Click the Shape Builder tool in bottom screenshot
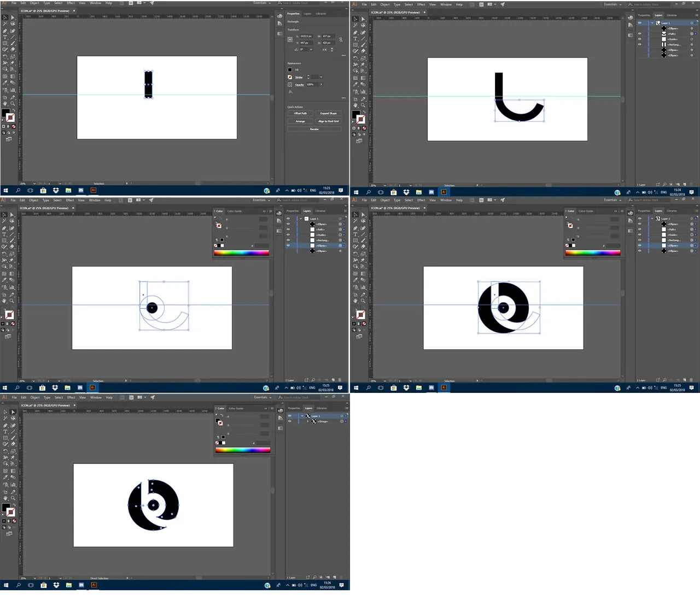700x600 pixels. [x=5, y=463]
